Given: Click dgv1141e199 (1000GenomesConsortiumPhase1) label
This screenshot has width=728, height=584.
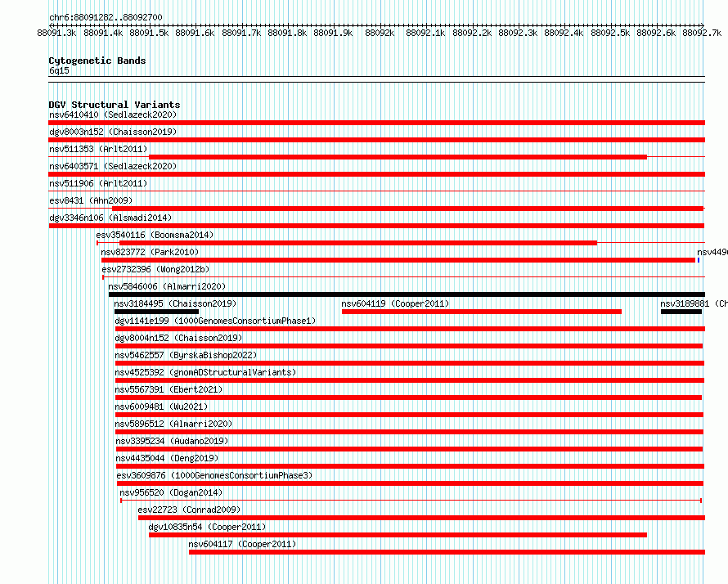Looking at the screenshot, I should (215, 321).
